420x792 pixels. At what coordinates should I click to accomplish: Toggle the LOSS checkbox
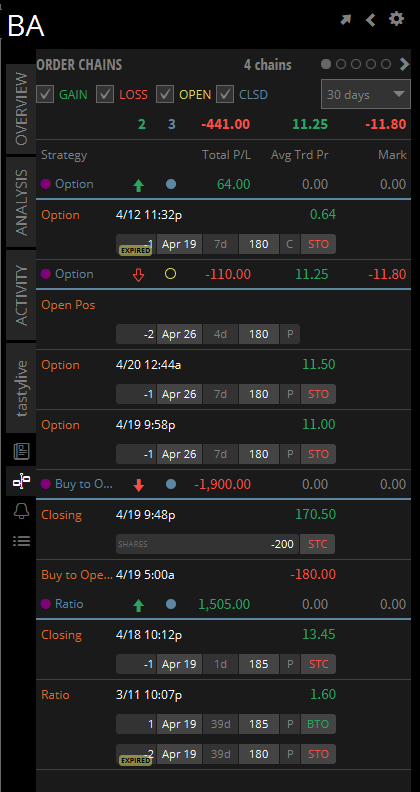(x=105, y=94)
